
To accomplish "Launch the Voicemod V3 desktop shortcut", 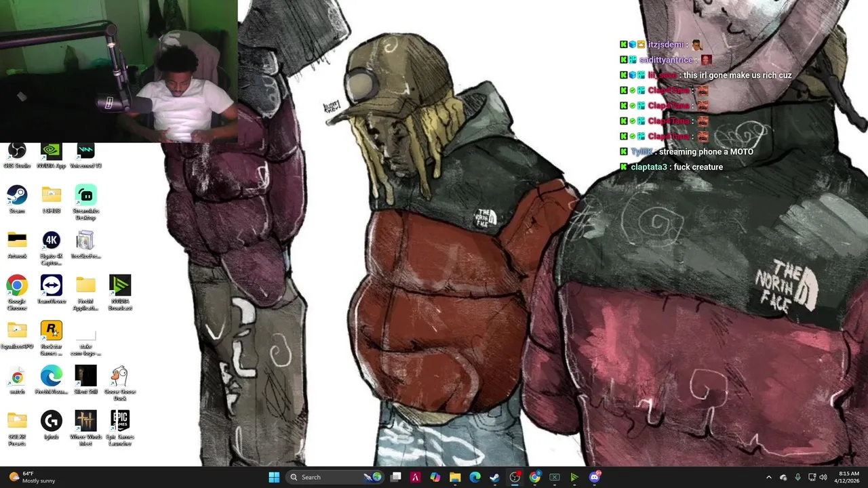I will [x=86, y=156].
